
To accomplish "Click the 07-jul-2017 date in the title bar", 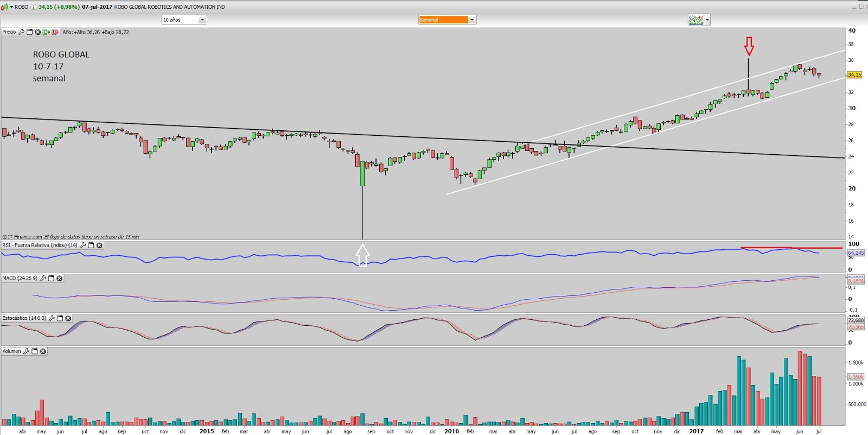I will pyautogui.click(x=97, y=7).
